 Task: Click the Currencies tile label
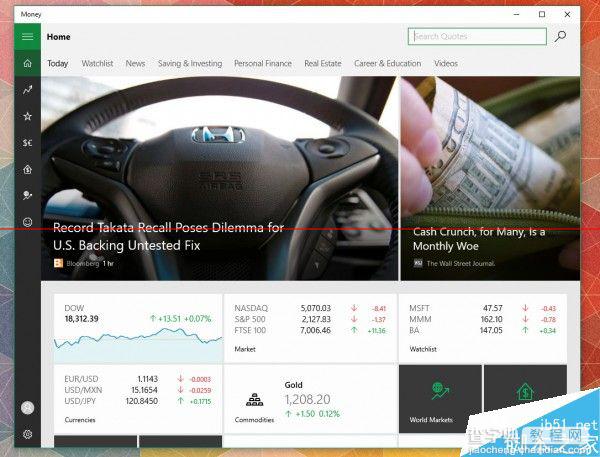(80, 420)
